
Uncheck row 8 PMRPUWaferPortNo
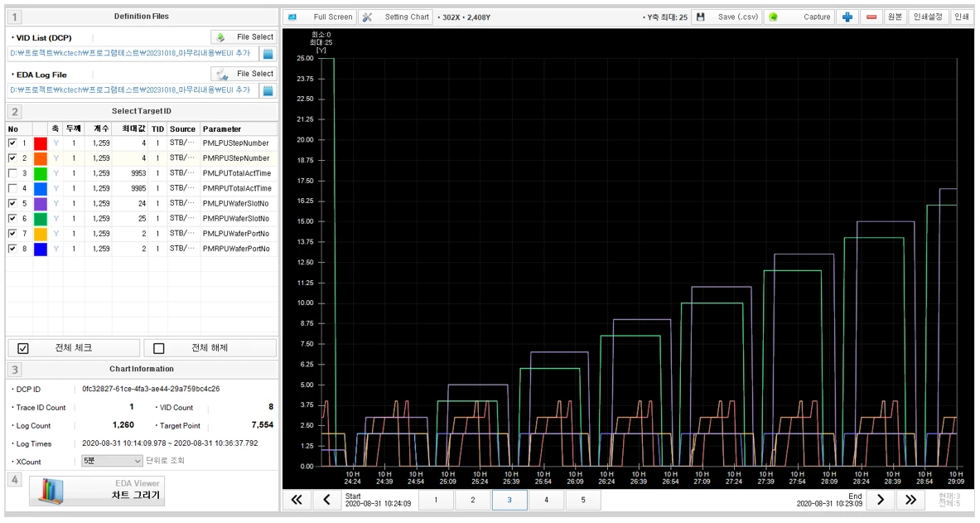[12, 249]
